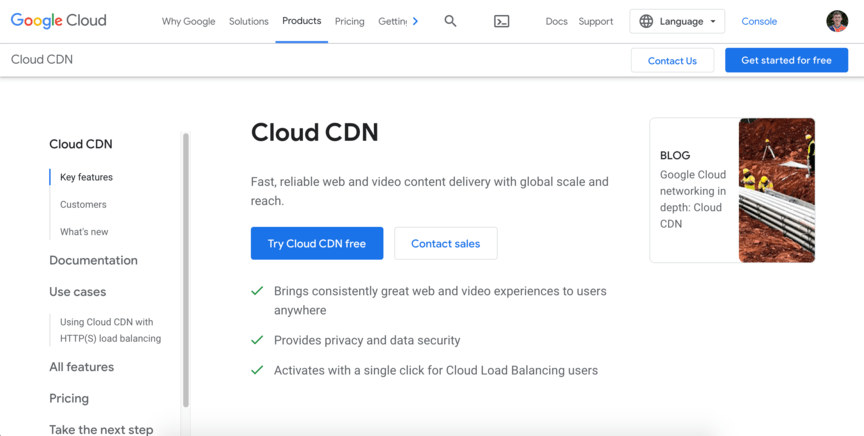
Task: Open Pricing in the sidebar
Action: pos(69,398)
